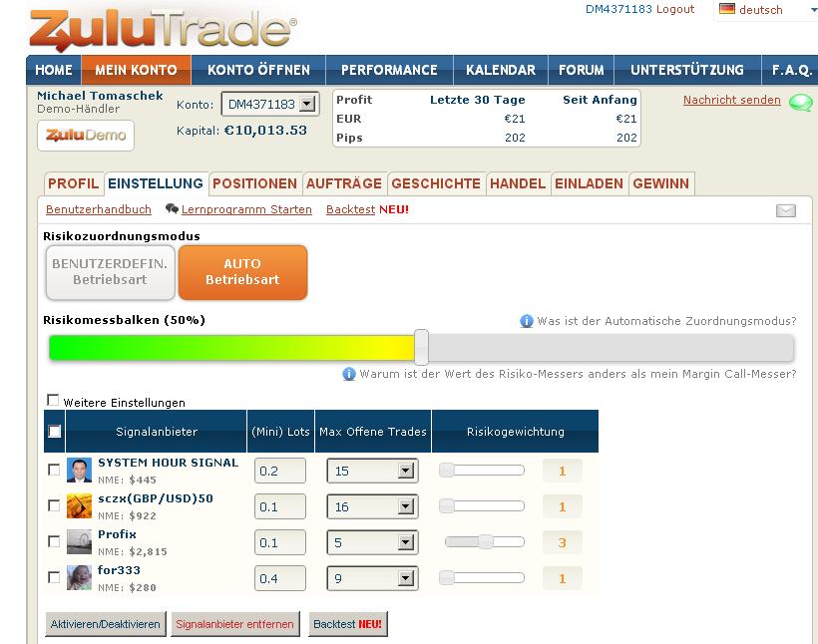Check the box next to Profix
The height and width of the screenshot is (644, 818).
pos(54,541)
